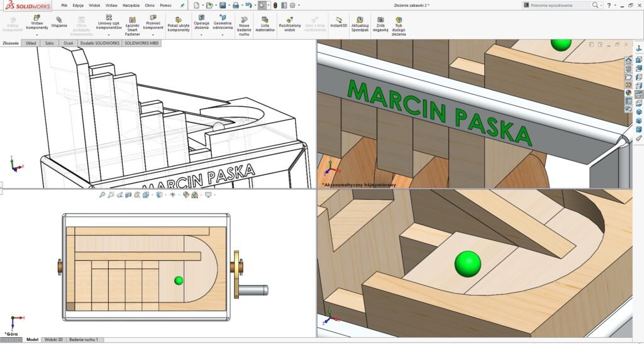Start Nowe badanie ruchu

pos(244,19)
